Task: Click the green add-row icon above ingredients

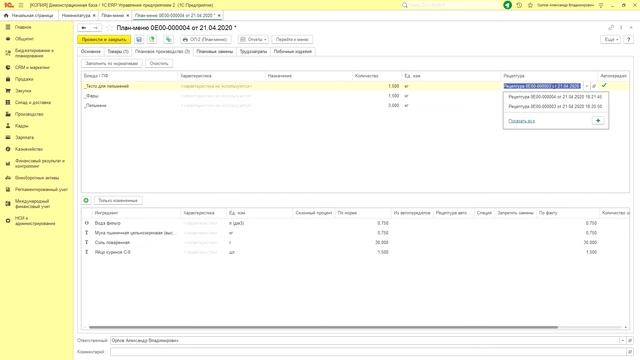Action: (x=86, y=200)
